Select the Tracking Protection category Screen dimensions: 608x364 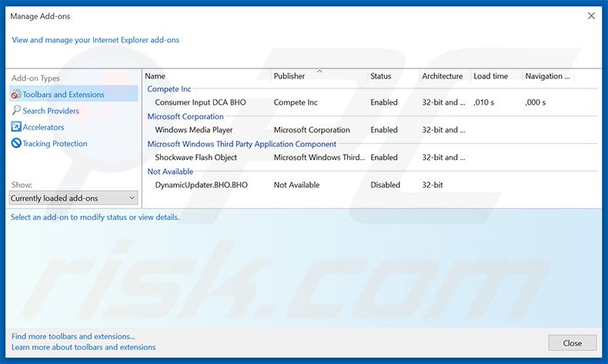coord(55,143)
